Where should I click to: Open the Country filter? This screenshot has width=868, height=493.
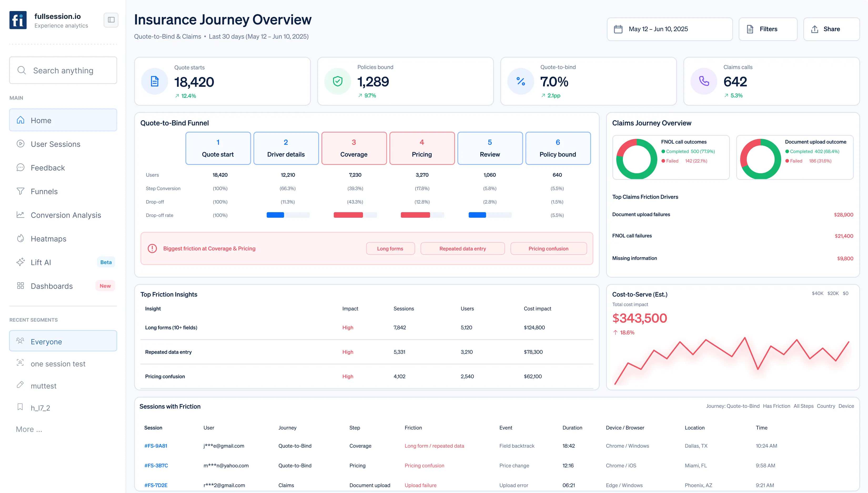point(826,406)
